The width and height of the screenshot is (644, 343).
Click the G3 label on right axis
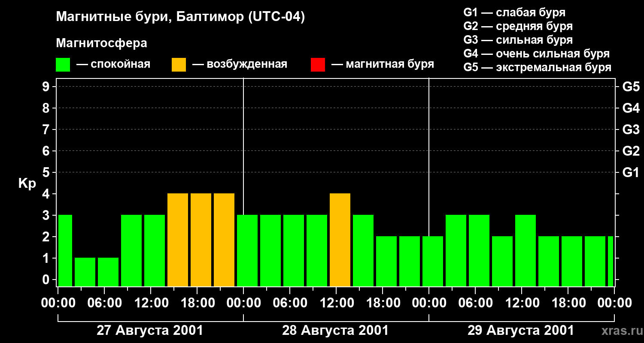coord(631,129)
